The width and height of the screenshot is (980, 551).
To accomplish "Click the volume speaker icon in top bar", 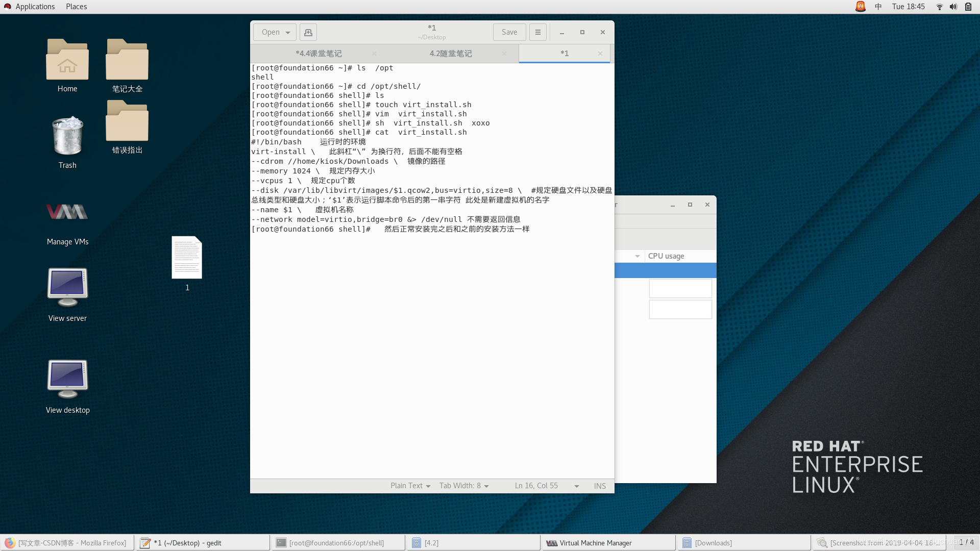I will click(953, 7).
